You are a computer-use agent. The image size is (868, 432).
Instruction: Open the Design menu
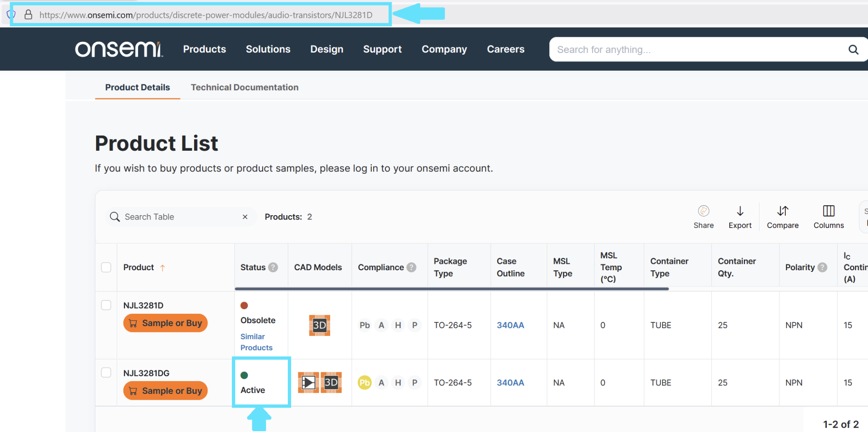click(327, 49)
